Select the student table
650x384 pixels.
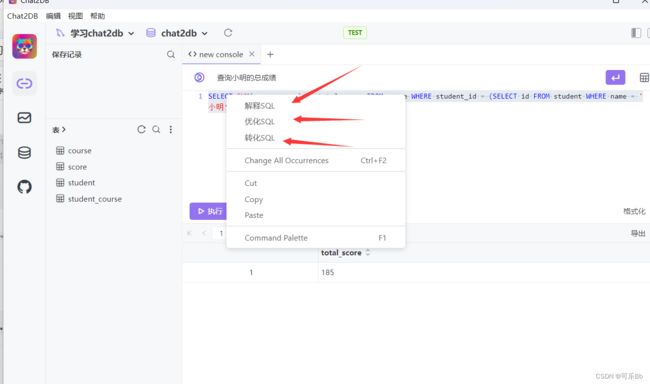click(81, 182)
